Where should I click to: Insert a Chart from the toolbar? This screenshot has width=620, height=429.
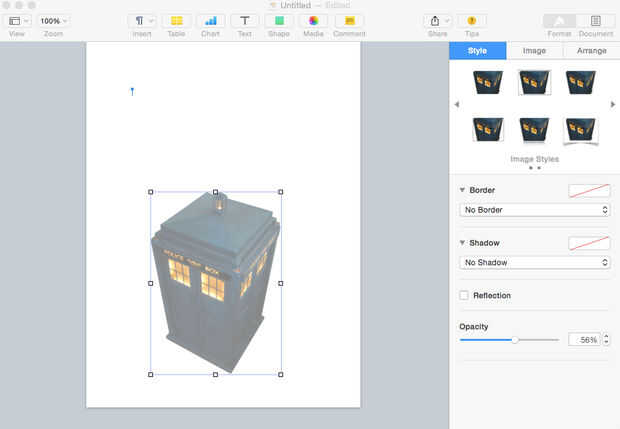pos(210,20)
